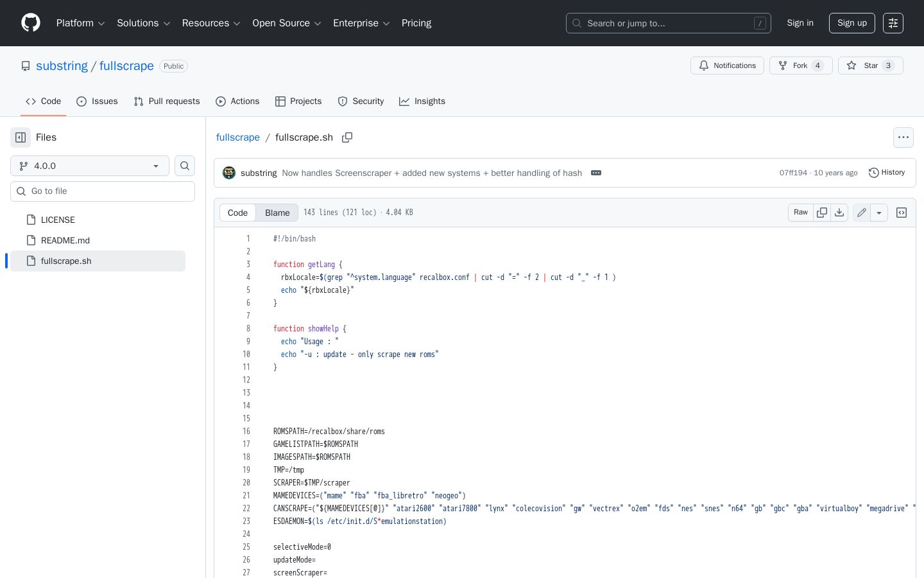Open the commit message link
The width and height of the screenshot is (924, 578).
pyautogui.click(x=432, y=173)
